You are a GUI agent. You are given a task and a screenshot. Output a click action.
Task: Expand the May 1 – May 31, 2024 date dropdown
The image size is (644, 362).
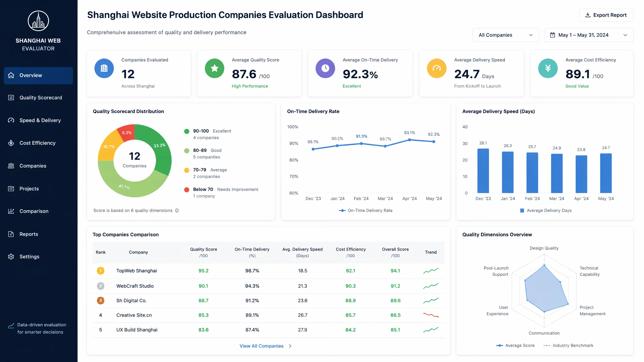click(588, 35)
